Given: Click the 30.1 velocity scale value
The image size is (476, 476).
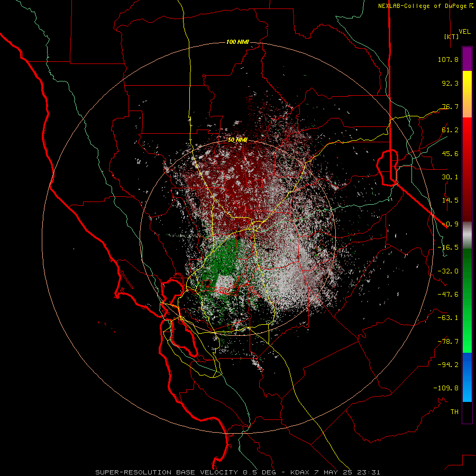Looking at the screenshot, I should point(450,177).
